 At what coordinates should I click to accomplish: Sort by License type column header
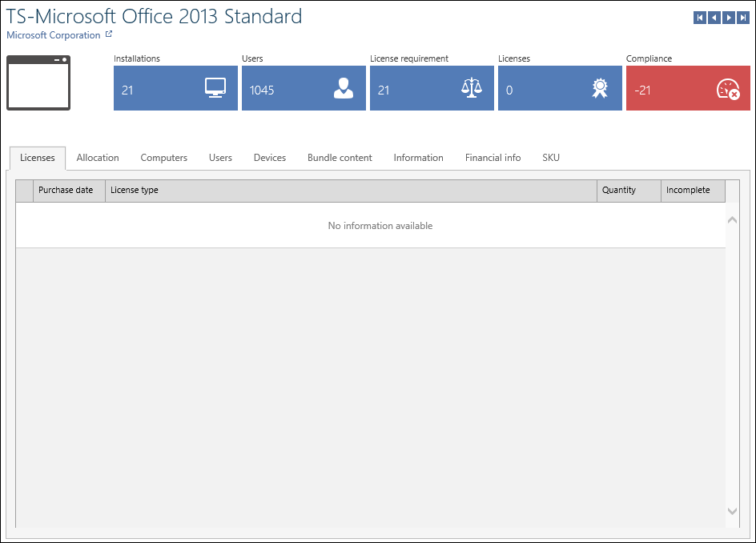click(x=351, y=191)
